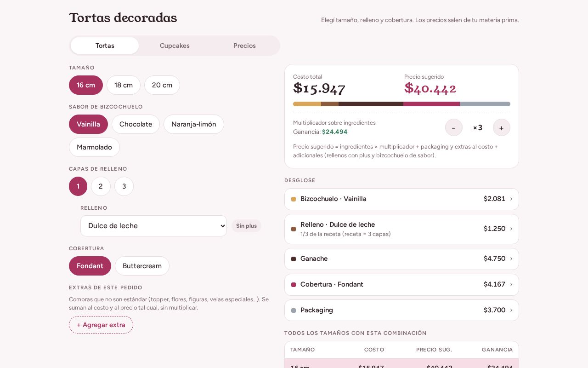Click the Relleno price $1.250
The width and height of the screenshot is (588, 368).
[494, 229]
